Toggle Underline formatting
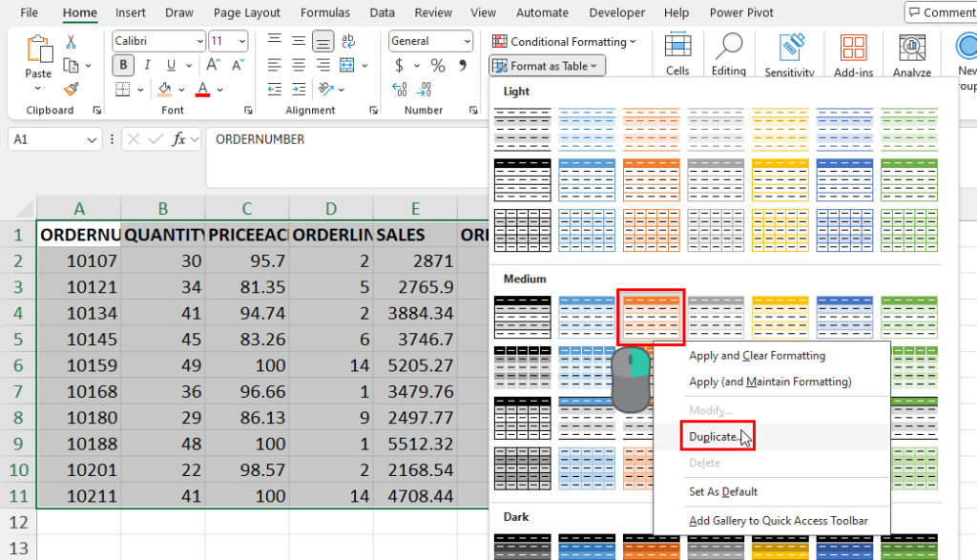Screen dimensions: 977x560 [171, 65]
